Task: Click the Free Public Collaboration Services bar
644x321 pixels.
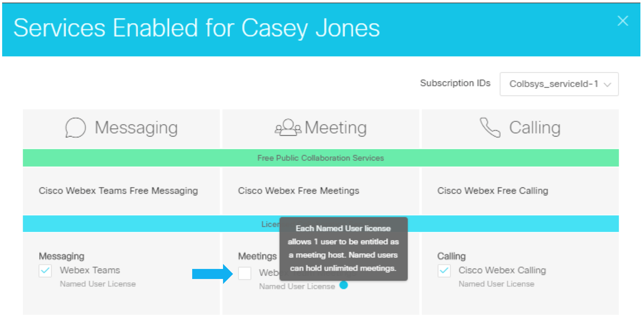Action: pyautogui.click(x=321, y=158)
